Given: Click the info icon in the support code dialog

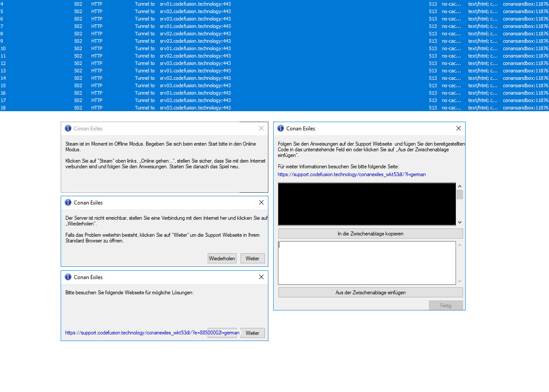Looking at the screenshot, I should point(281,128).
